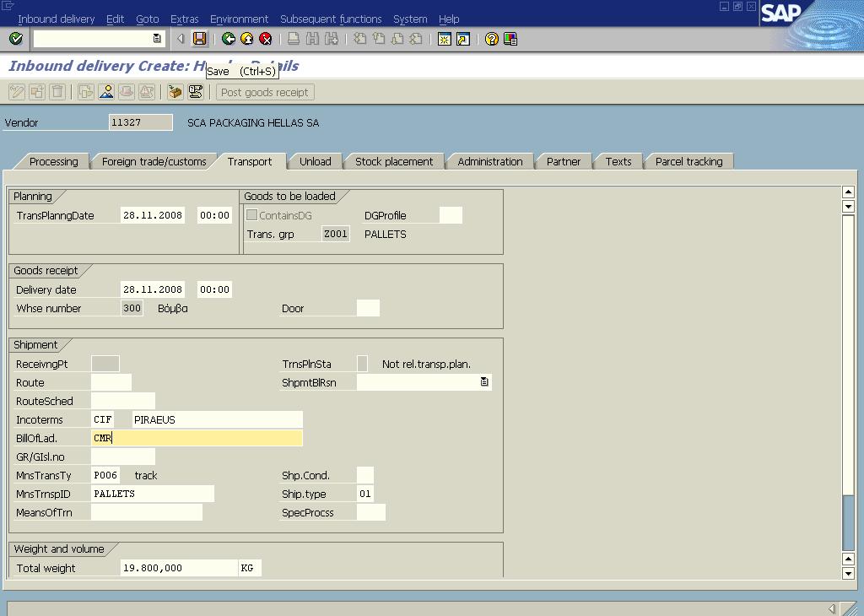
Task: Click the Incoterms location field PIRAEUS
Action: (x=217, y=419)
